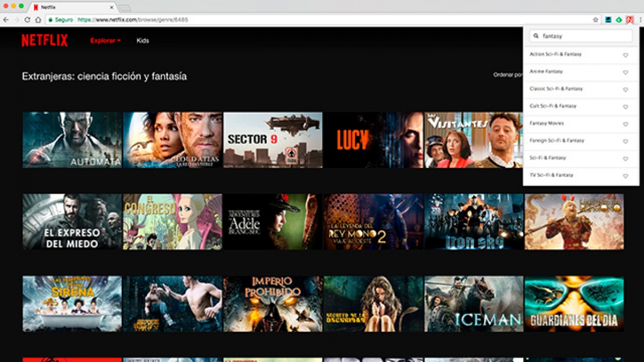Click the blue extension icon in toolbar
Image resolution: width=644 pixels, height=362 pixels.
pos(608,20)
